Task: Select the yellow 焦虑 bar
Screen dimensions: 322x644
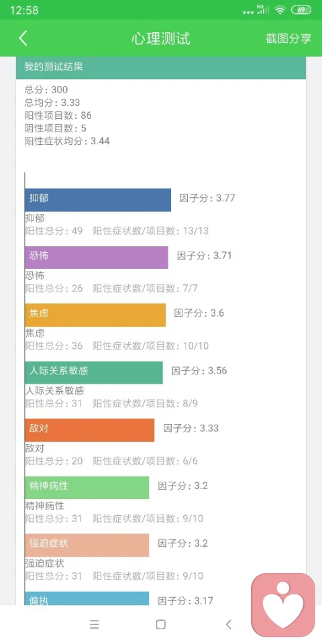Action: (95, 315)
